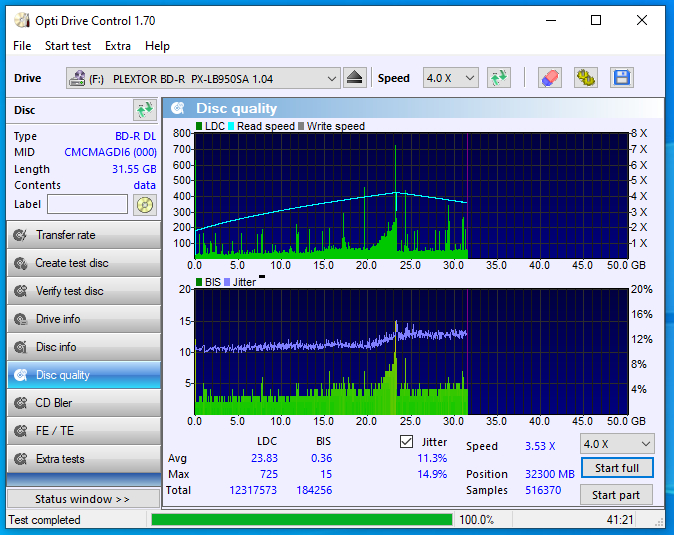674x535 pixels.
Task: Click the BIS jitter graph
Action: pos(411,352)
